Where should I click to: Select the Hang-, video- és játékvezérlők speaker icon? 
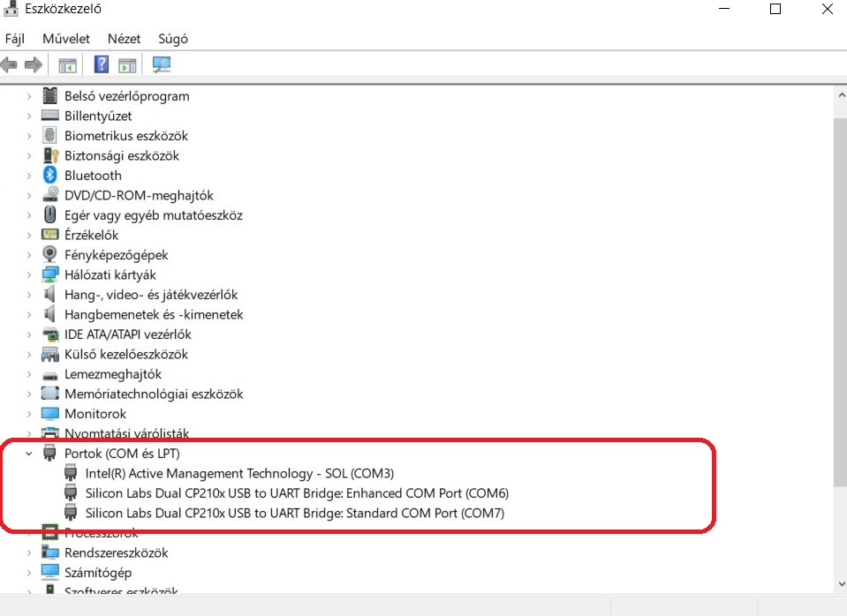tap(49, 294)
